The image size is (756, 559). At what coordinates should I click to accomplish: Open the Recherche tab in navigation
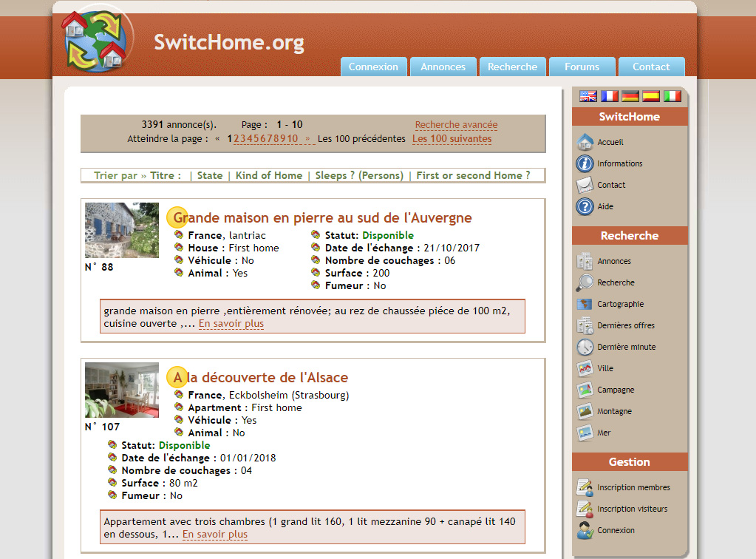pos(512,67)
